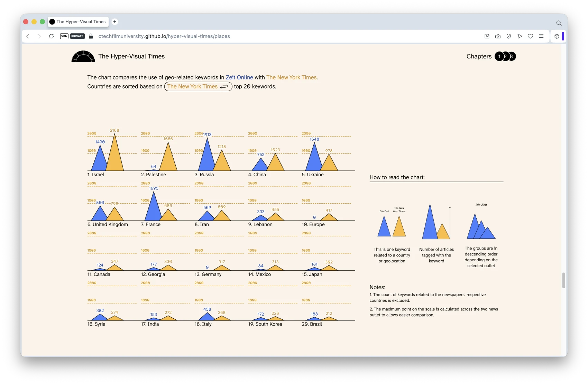Click the '2. Palestine' chart label

pyautogui.click(x=154, y=175)
